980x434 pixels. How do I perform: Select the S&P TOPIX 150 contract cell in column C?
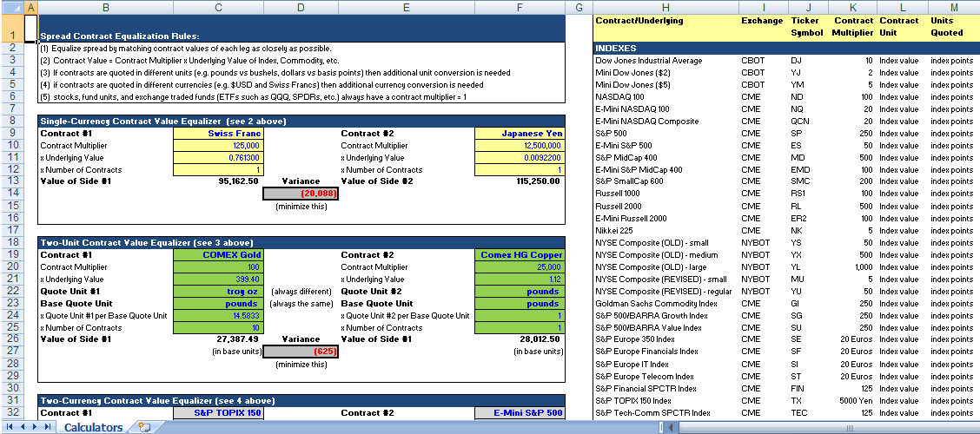point(218,413)
